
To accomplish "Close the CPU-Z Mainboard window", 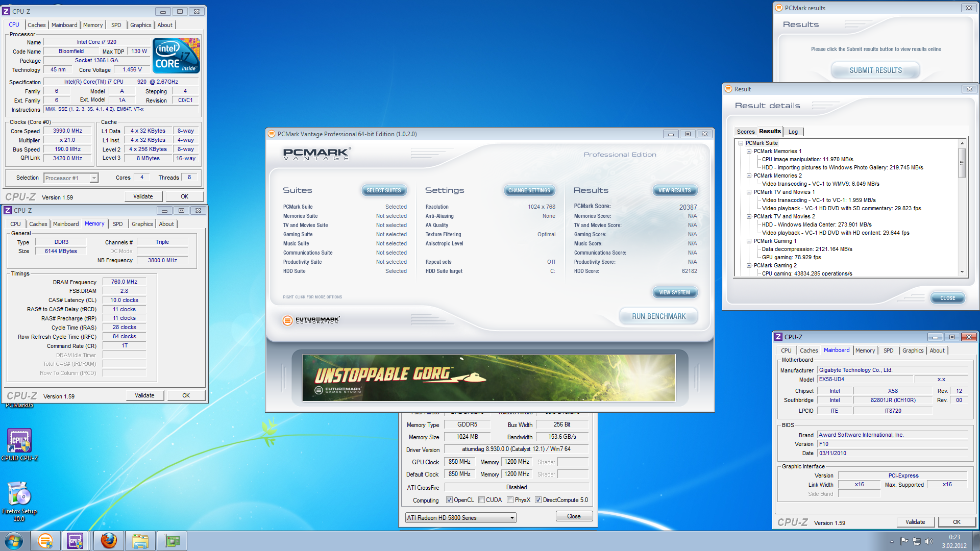I will coord(969,337).
